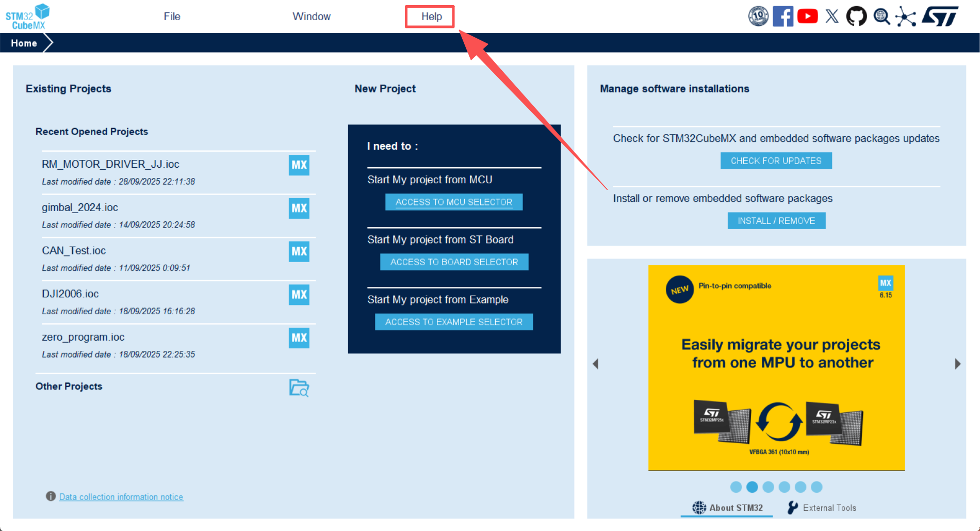The width and height of the screenshot is (980, 531).
Task: Click the info icon beside data collection notice
Action: (51, 496)
